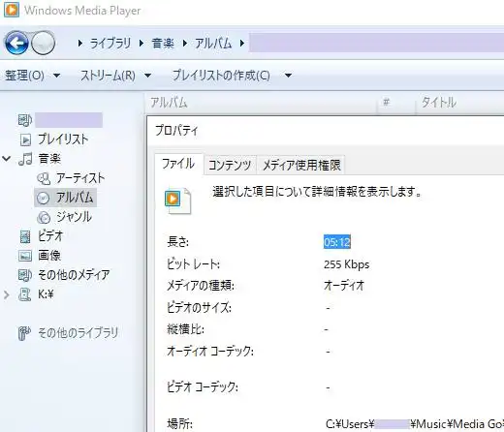Click the media file icon in the プロパティ dialog
This screenshot has height=432, width=504.
178,201
